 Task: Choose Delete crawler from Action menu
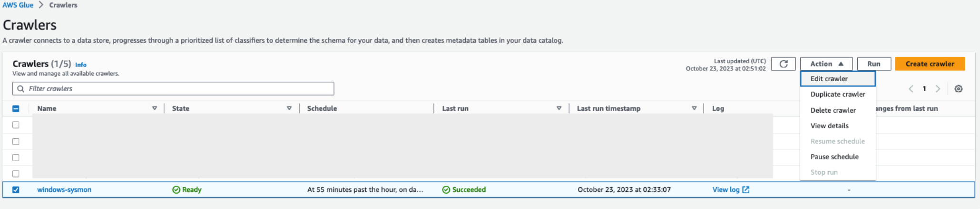pos(838,110)
